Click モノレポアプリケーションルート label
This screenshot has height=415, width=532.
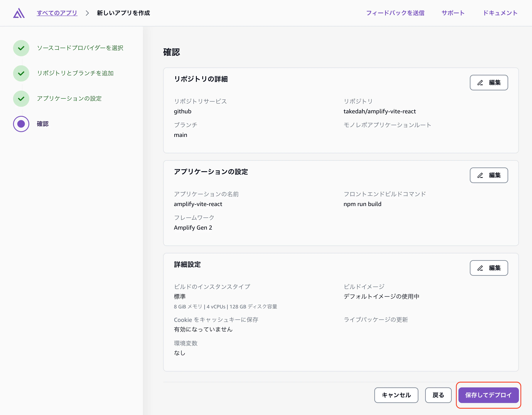(387, 125)
